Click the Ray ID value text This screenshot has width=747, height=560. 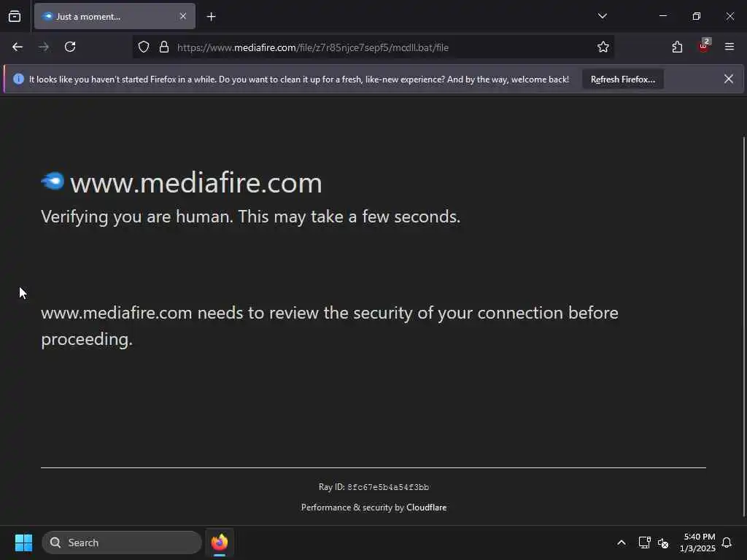[x=388, y=488]
